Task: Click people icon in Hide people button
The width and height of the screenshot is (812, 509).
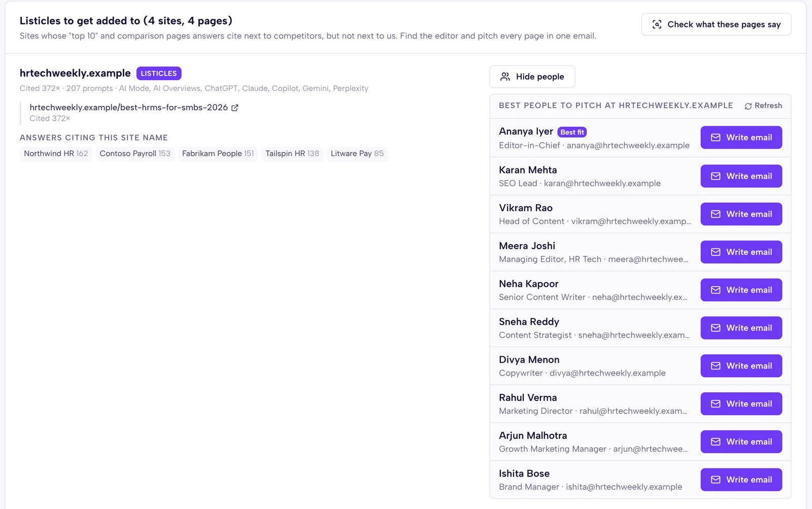Action: [x=505, y=77]
